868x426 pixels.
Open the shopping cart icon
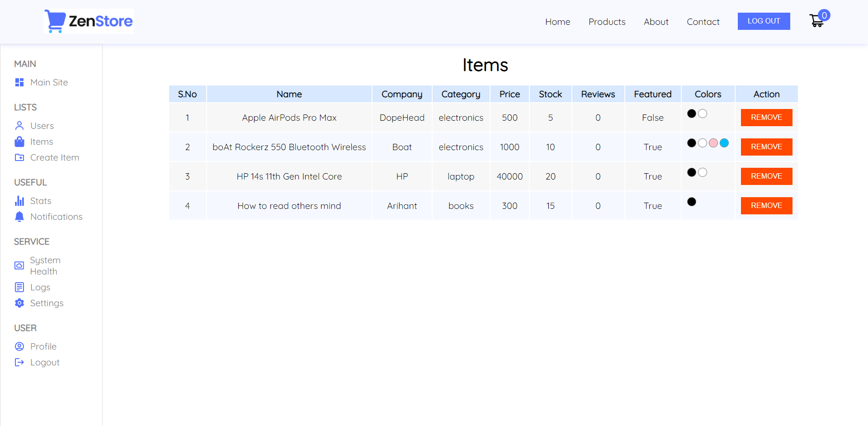click(x=816, y=21)
